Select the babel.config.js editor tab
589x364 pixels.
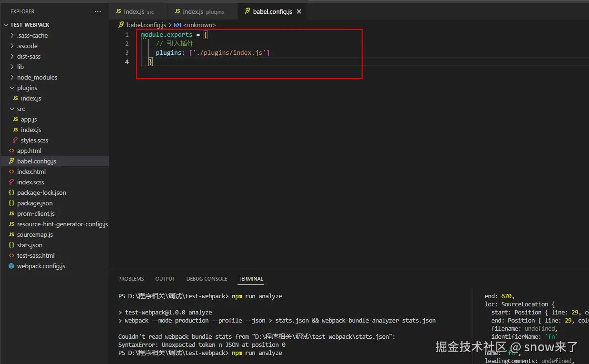pos(272,11)
